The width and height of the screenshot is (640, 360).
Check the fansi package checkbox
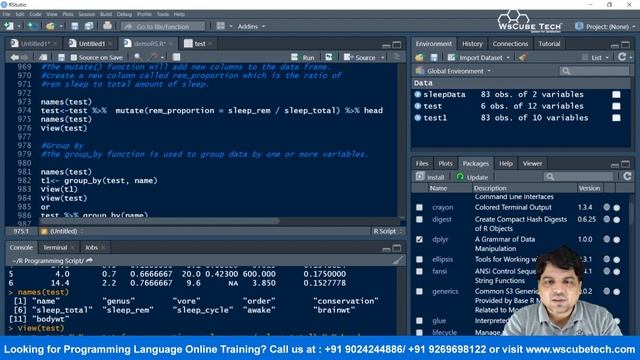coord(419,271)
